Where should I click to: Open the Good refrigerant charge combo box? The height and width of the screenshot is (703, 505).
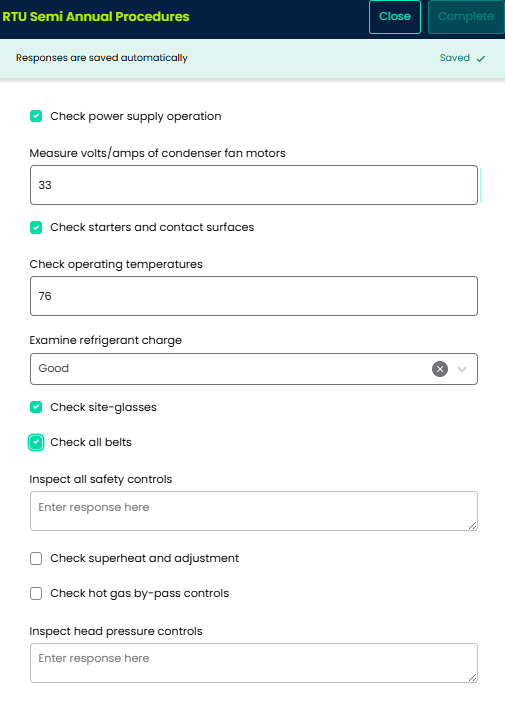click(254, 369)
